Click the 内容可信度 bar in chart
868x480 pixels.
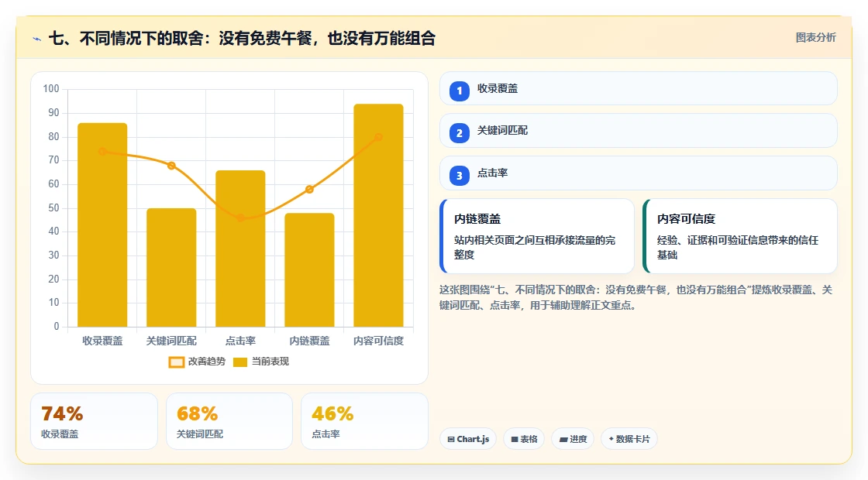379,215
